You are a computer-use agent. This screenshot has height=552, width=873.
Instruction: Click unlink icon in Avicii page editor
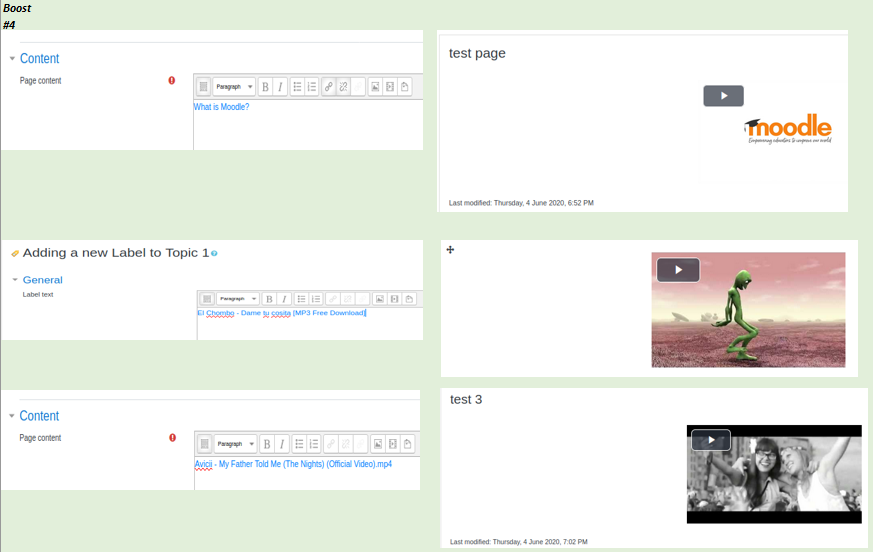coord(346,444)
